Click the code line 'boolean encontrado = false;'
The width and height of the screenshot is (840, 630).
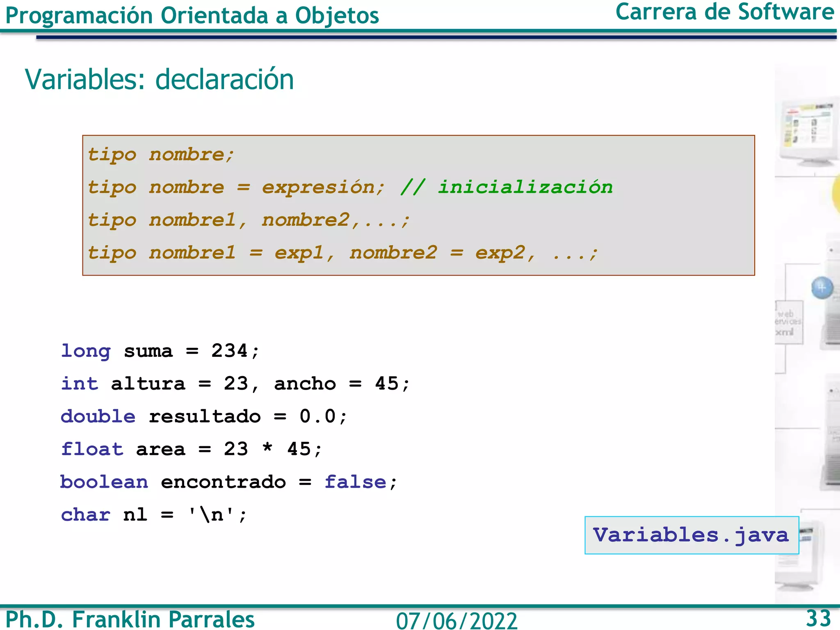click(229, 482)
